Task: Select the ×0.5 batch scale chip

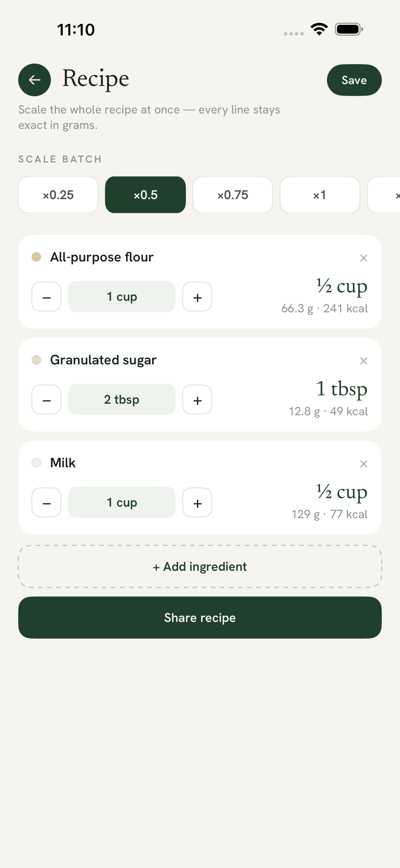Action: point(145,195)
